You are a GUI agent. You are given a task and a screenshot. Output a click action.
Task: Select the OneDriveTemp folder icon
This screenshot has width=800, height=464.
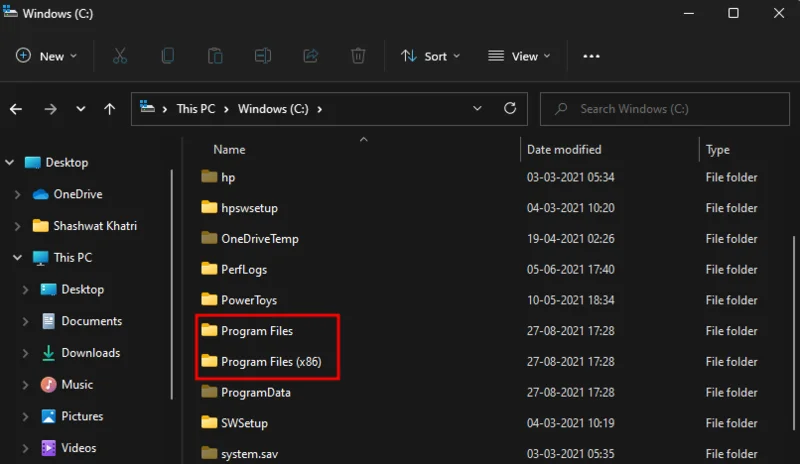coord(209,238)
